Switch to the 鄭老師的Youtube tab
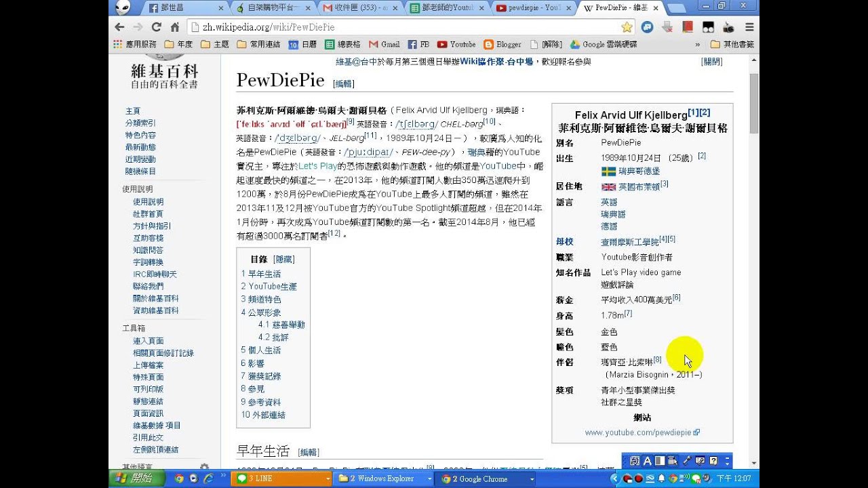The height and width of the screenshot is (488, 868). (448, 8)
